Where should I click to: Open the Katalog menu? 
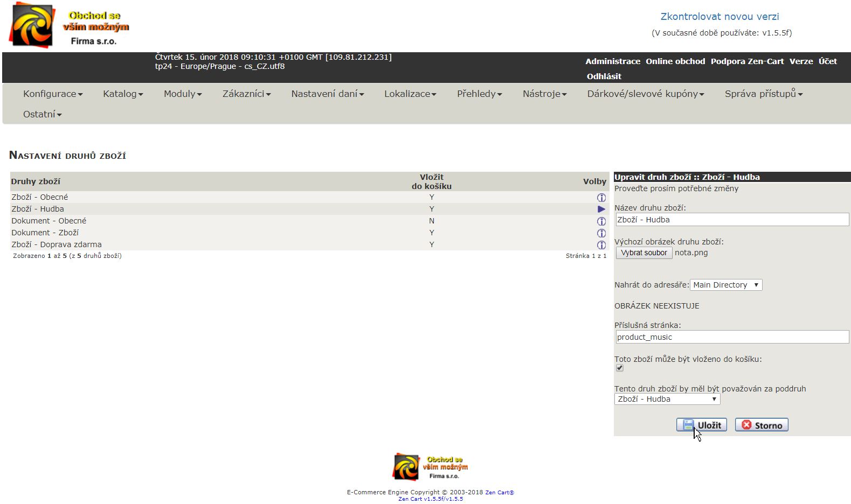coord(123,94)
